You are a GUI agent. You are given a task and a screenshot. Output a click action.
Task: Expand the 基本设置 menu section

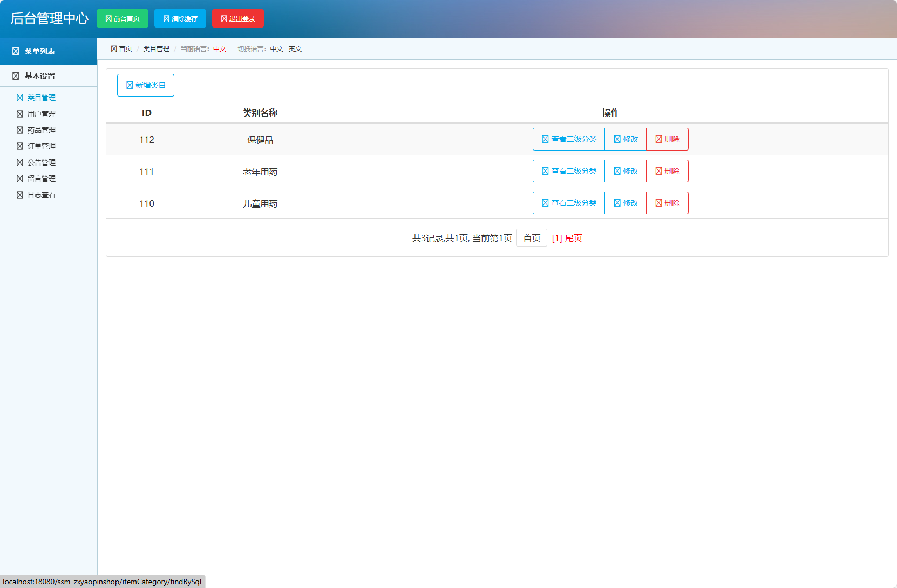pyautogui.click(x=39, y=76)
